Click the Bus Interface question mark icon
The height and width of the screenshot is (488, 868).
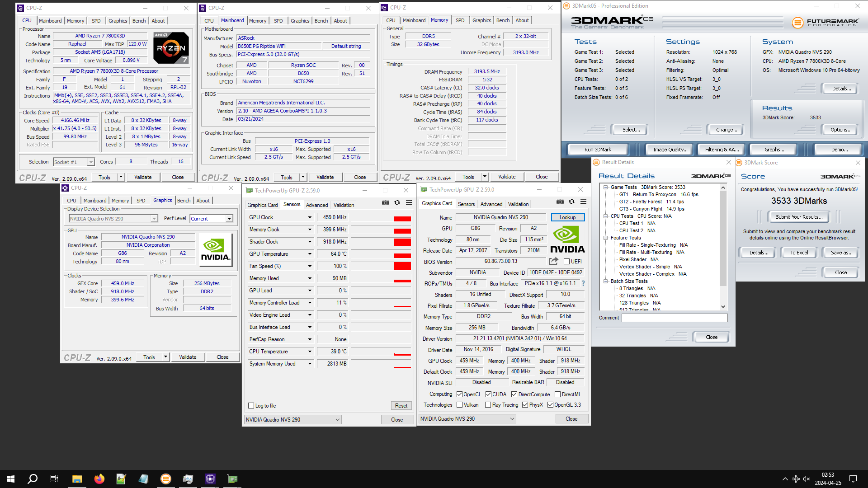583,283
